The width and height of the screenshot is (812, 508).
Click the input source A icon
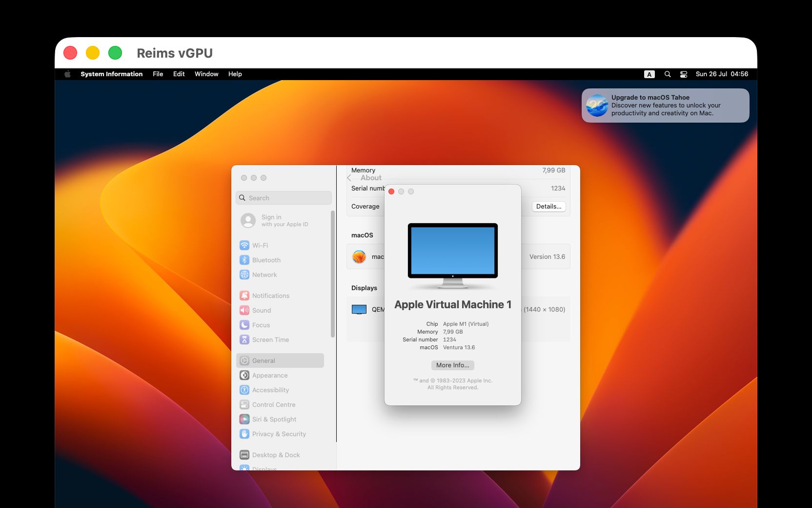click(650, 74)
